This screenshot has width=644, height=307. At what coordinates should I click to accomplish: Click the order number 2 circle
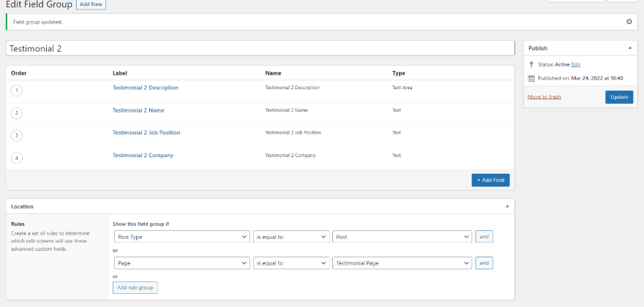(x=17, y=113)
